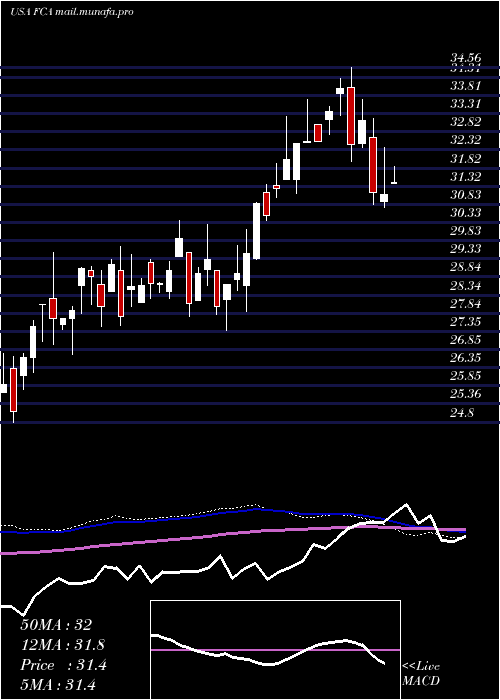Pick the 25.85 axis value
The width and height of the screenshot is (500, 700).
point(466,376)
